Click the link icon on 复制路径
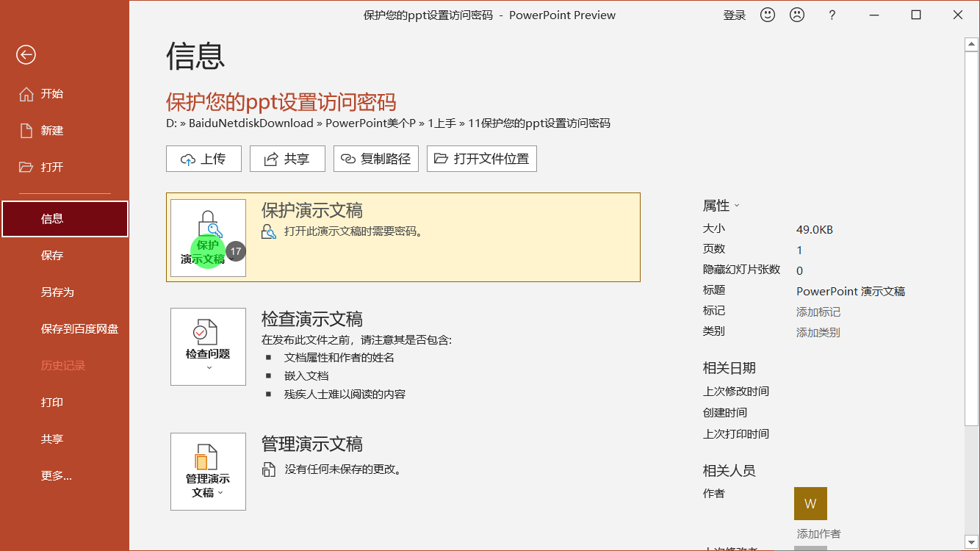980x551 pixels. pos(348,159)
